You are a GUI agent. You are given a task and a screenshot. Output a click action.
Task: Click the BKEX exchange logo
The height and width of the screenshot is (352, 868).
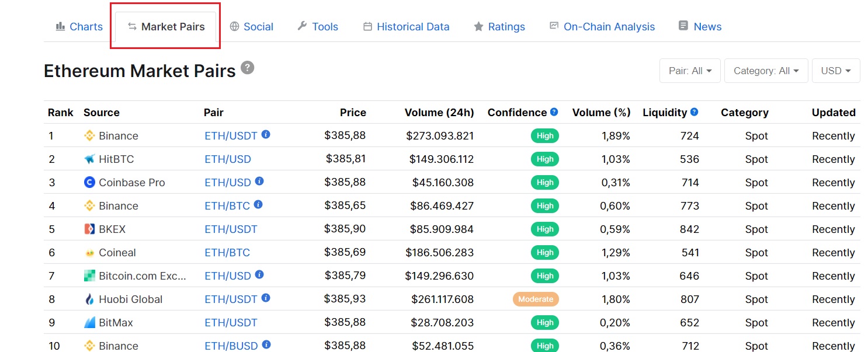pyautogui.click(x=89, y=229)
